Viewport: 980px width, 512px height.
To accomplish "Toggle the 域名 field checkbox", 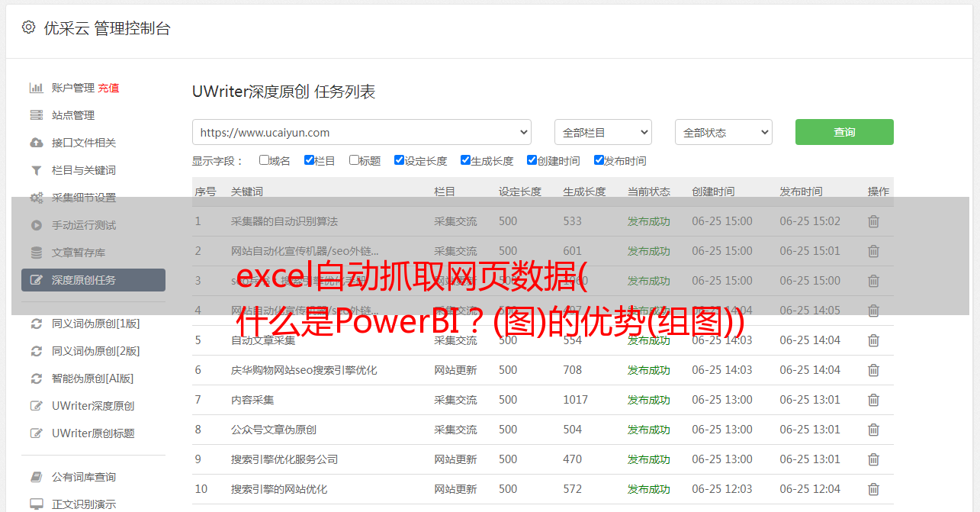I will coord(264,160).
